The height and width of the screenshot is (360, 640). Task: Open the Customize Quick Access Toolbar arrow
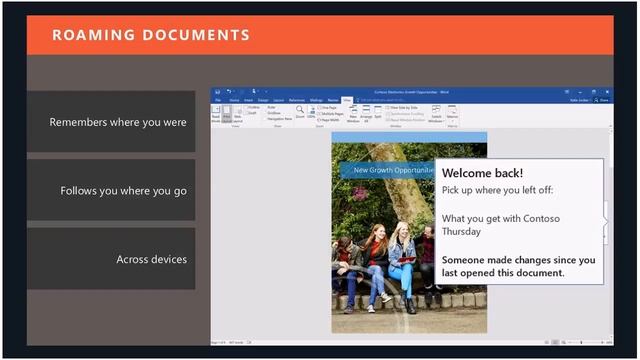click(266, 92)
